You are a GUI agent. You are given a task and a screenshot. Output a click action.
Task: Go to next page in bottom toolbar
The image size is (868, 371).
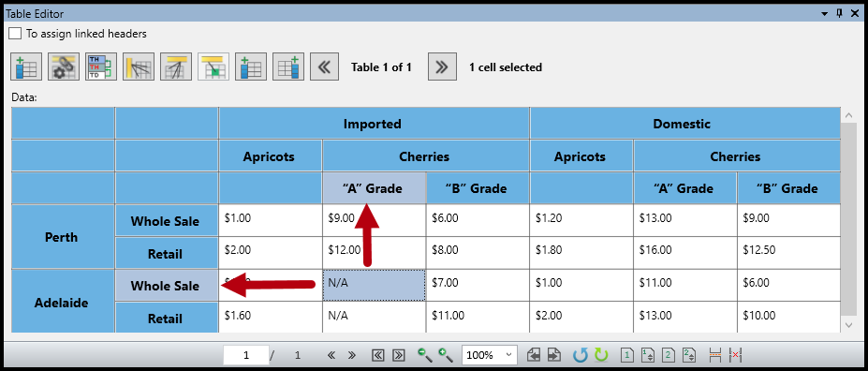click(351, 355)
